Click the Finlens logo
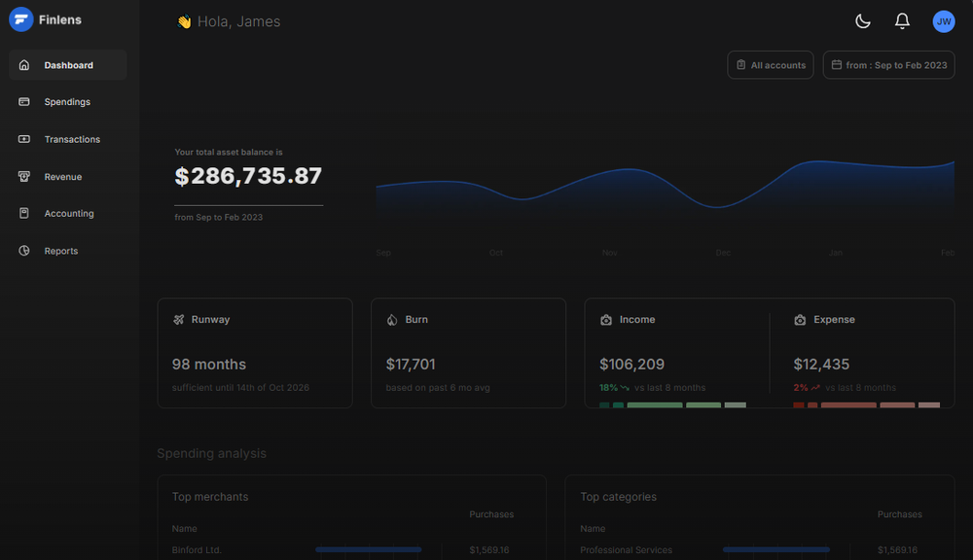The height and width of the screenshot is (560, 973). (x=21, y=18)
